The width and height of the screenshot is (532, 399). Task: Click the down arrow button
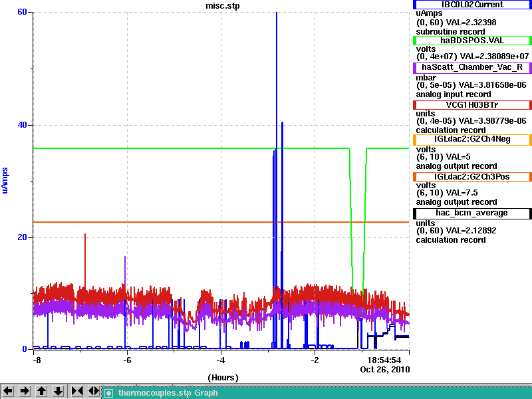(x=59, y=391)
